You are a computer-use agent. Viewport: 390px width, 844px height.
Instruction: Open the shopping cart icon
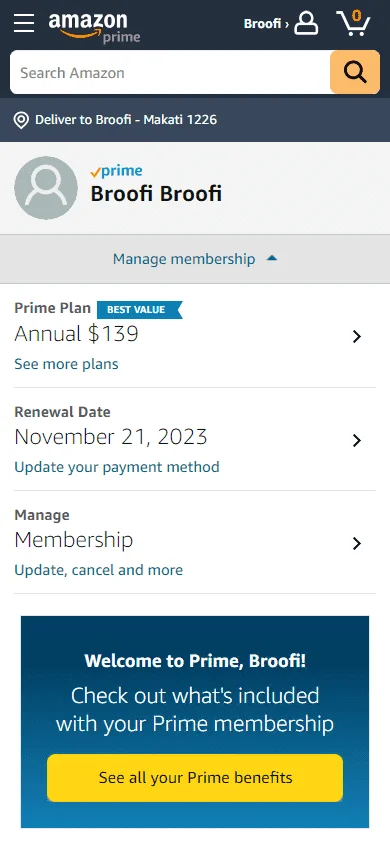353,23
